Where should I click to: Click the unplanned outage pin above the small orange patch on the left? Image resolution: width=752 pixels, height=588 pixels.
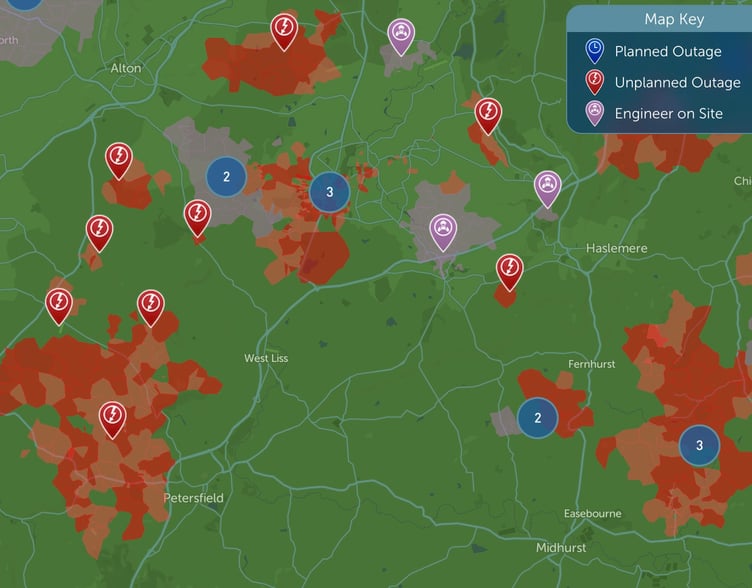(x=99, y=233)
